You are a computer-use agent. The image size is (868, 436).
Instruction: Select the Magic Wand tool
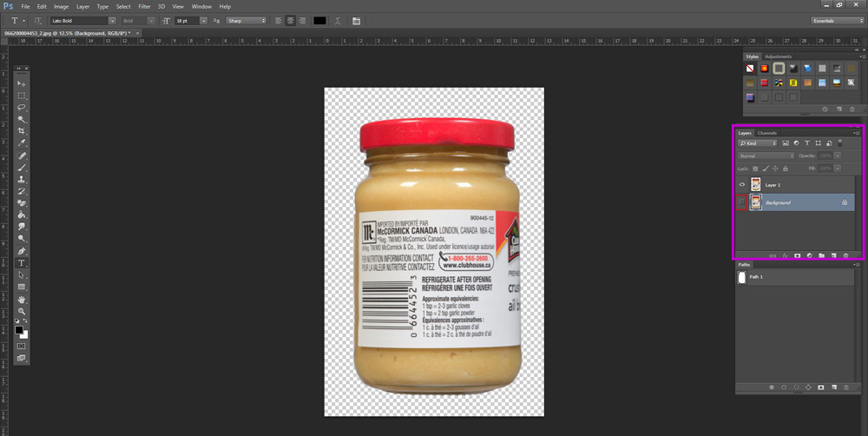click(x=22, y=119)
